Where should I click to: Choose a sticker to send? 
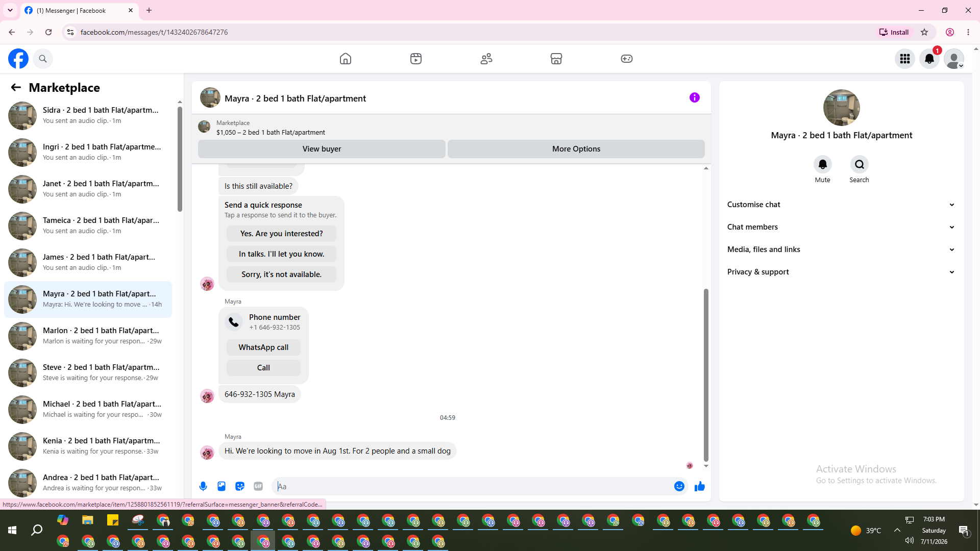point(240,486)
